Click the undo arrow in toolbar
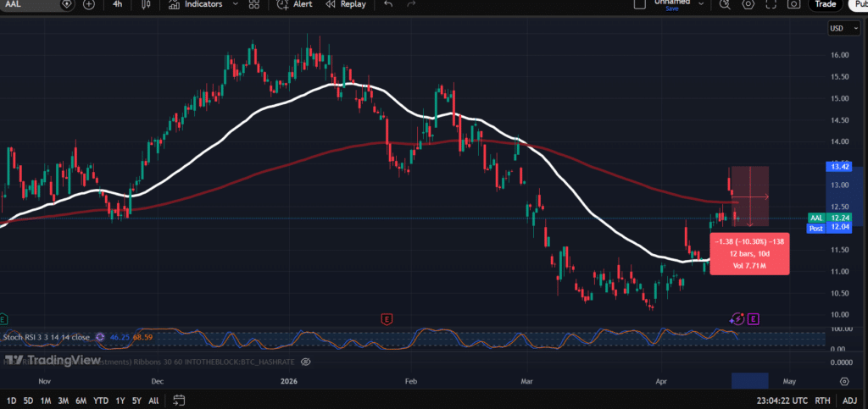 pyautogui.click(x=388, y=4)
